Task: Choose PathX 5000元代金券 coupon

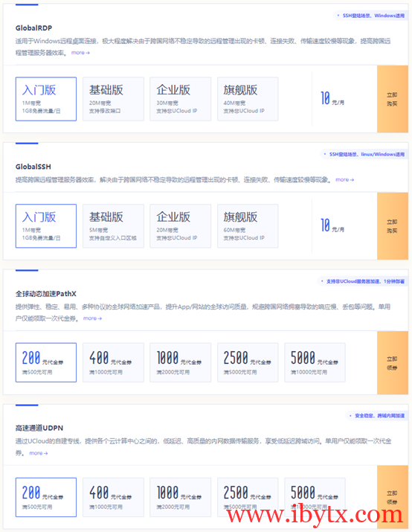Action: point(315,362)
